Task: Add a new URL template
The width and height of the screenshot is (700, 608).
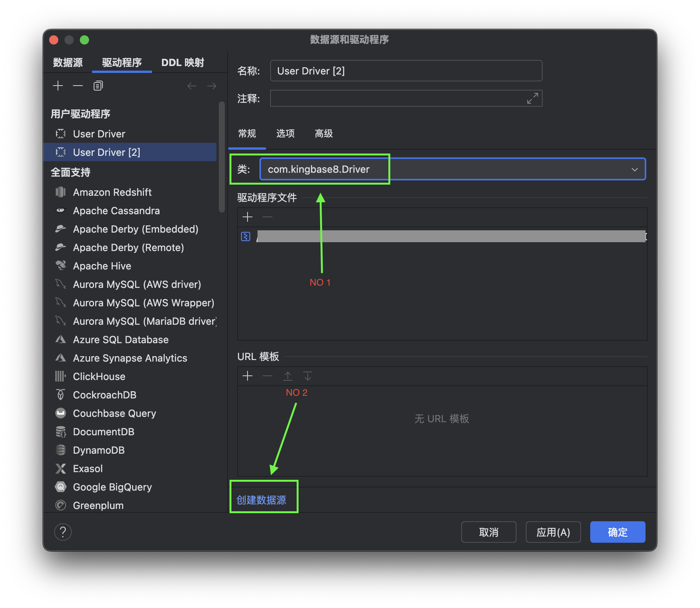Action: (x=248, y=376)
